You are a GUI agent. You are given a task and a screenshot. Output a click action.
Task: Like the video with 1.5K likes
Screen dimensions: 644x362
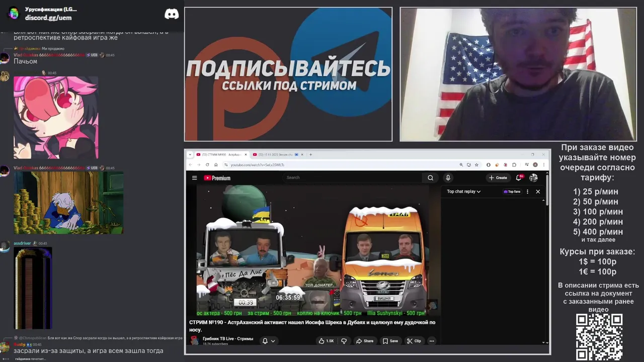click(326, 341)
